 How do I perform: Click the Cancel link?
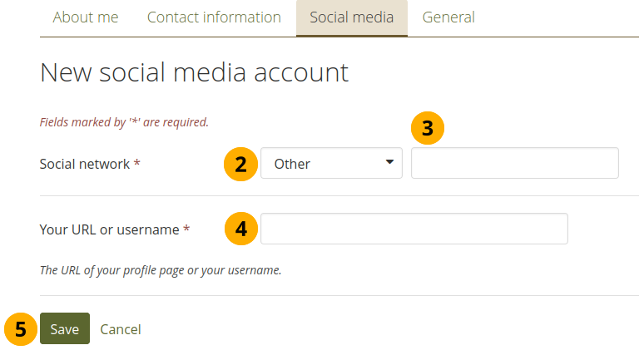[x=121, y=329]
